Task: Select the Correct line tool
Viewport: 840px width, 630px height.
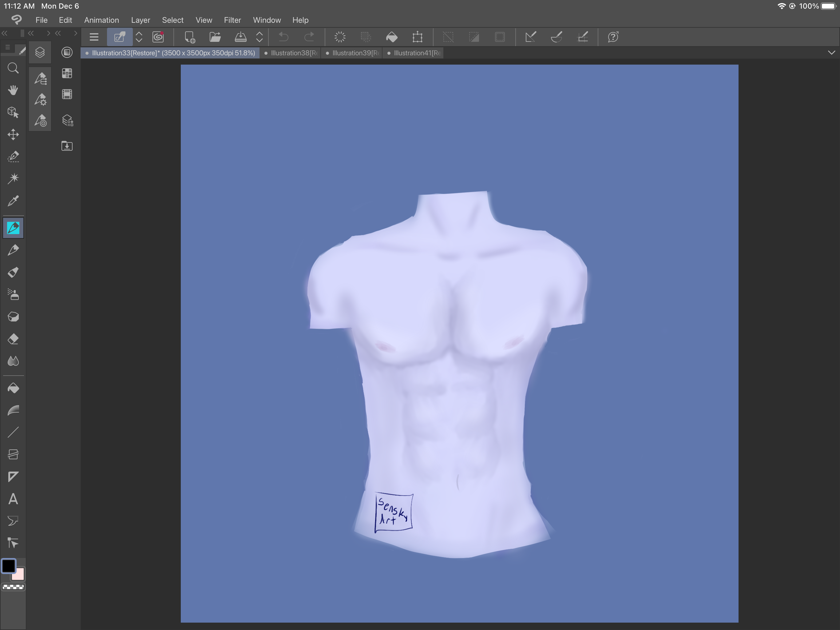Action: 13,543
